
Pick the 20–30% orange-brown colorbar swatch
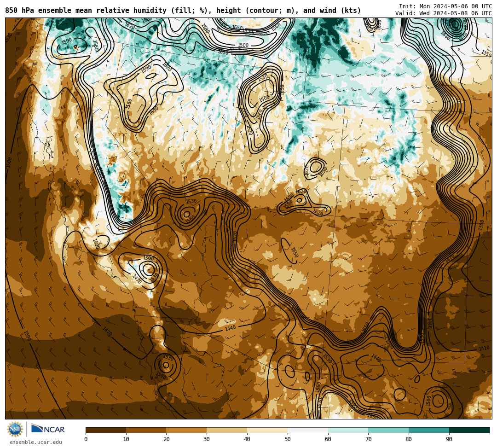tap(187, 430)
